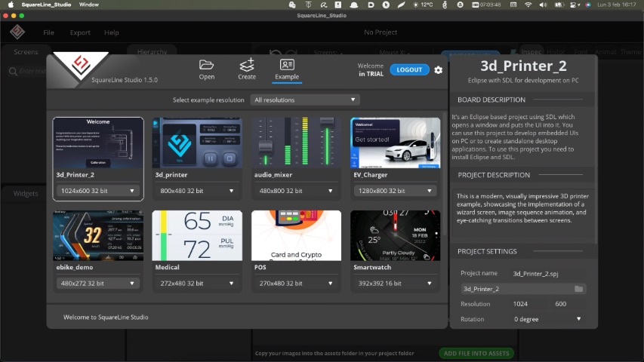Click ADD FILE INTO ASSETS button
Screen dimensions: 644x362
point(476,353)
